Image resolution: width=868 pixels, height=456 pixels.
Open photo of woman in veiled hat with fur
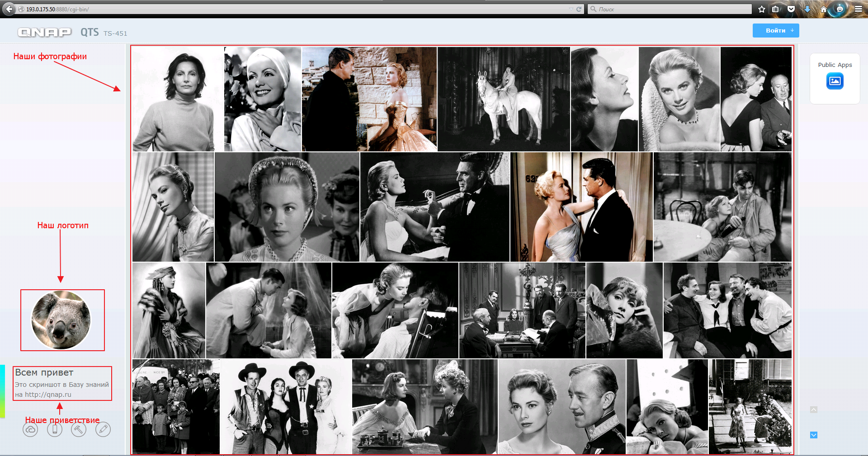624,310
